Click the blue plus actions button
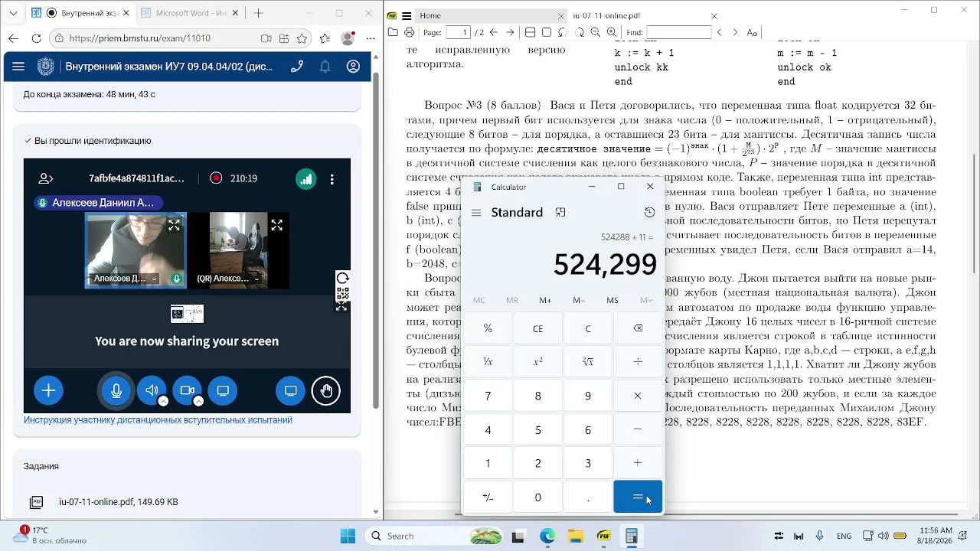The image size is (980, 551). [x=48, y=391]
